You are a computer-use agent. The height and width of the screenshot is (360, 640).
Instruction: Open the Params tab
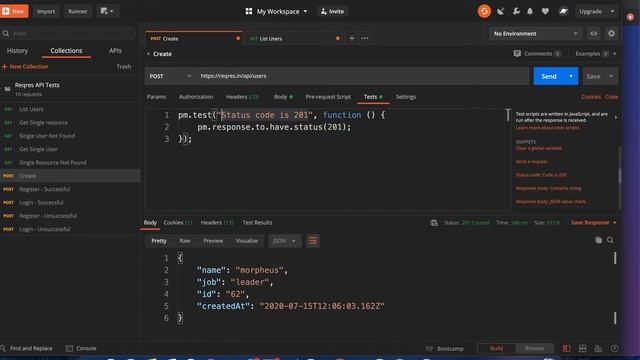(156, 97)
